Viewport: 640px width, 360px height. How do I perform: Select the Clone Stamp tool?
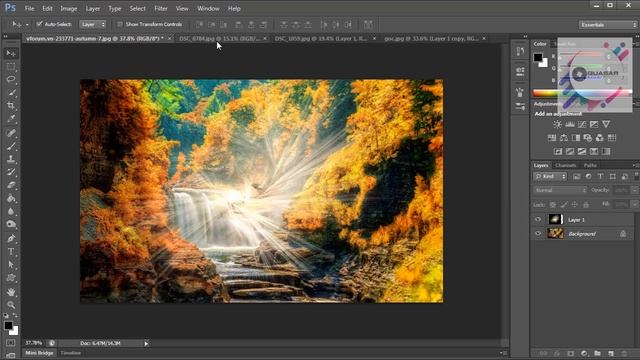point(11,159)
